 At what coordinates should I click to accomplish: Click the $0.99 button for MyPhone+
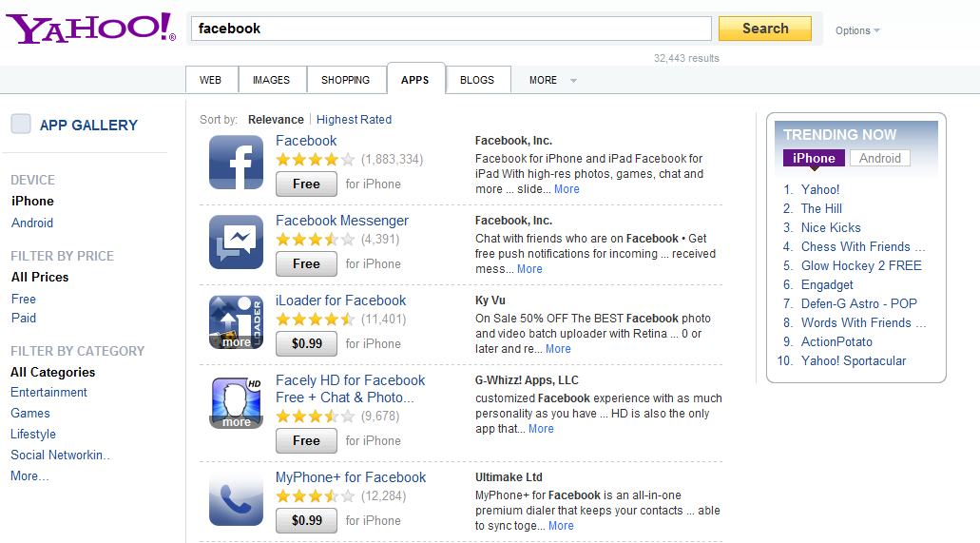coord(306,520)
